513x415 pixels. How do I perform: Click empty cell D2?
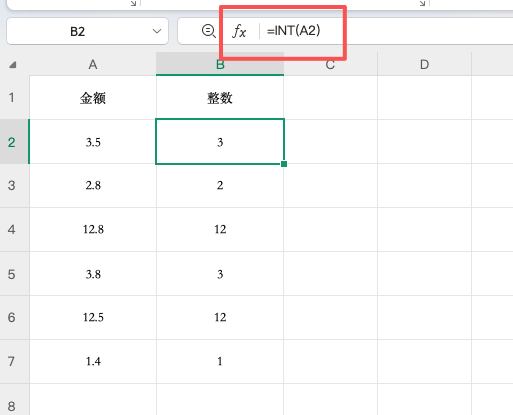[424, 142]
